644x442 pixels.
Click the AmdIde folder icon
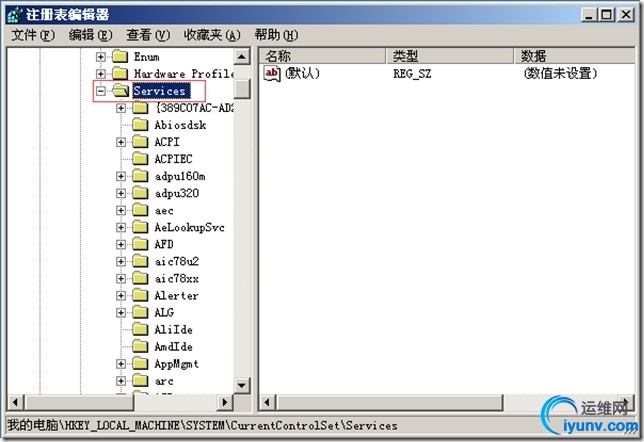pyautogui.click(x=140, y=347)
